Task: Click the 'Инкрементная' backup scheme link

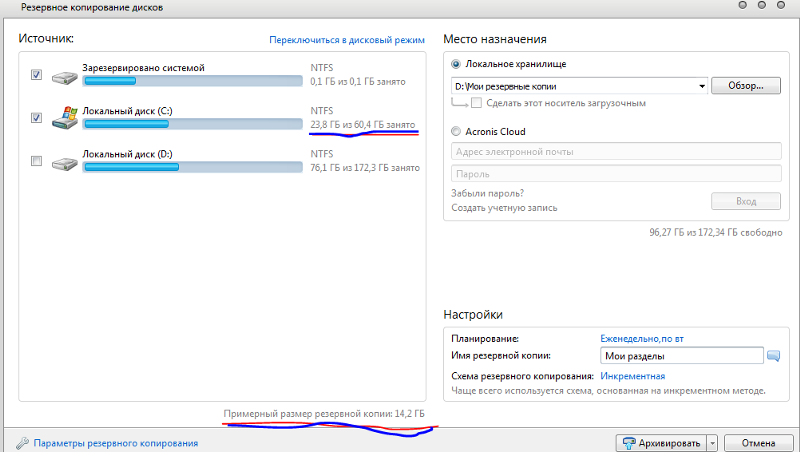Action: [633, 376]
